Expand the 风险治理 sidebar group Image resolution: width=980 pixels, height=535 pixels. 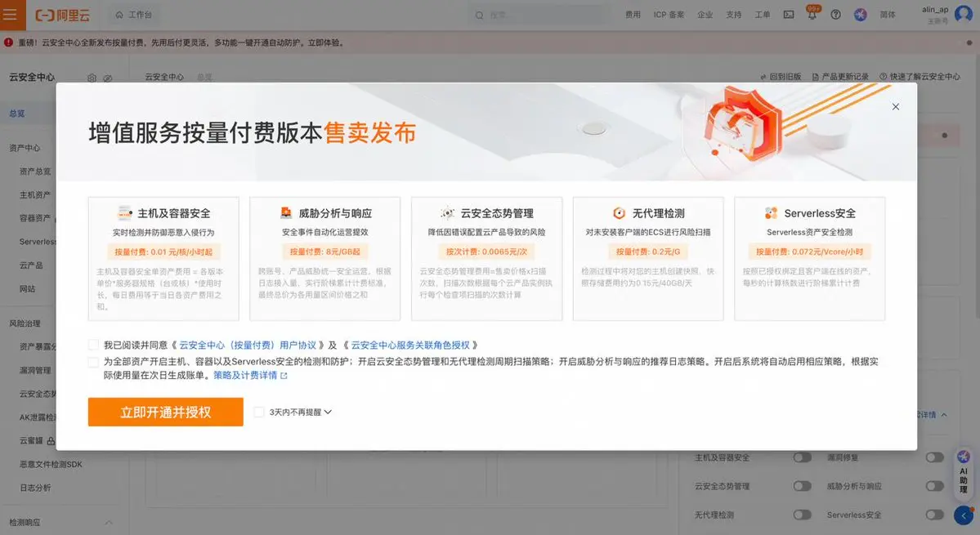click(25, 323)
